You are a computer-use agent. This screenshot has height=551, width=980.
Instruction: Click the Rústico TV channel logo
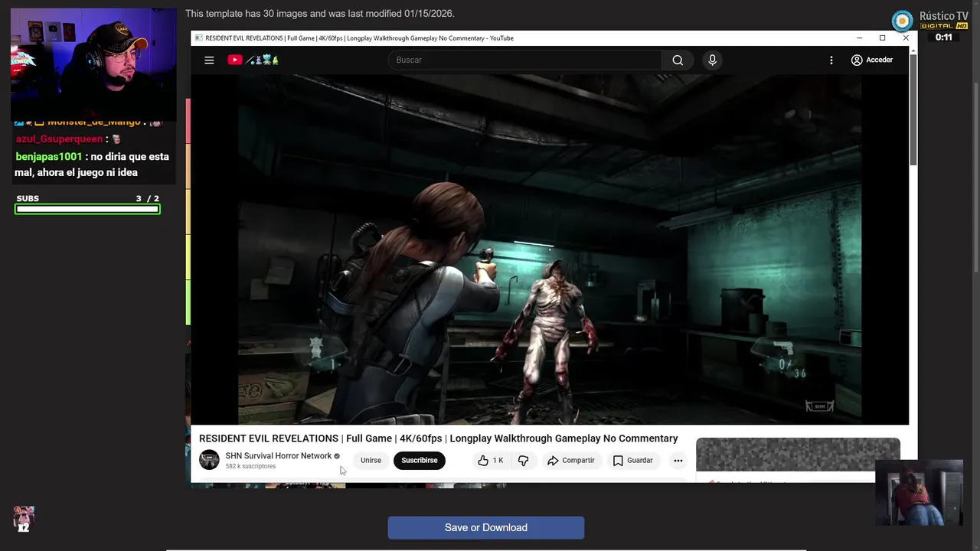pyautogui.click(x=903, y=21)
